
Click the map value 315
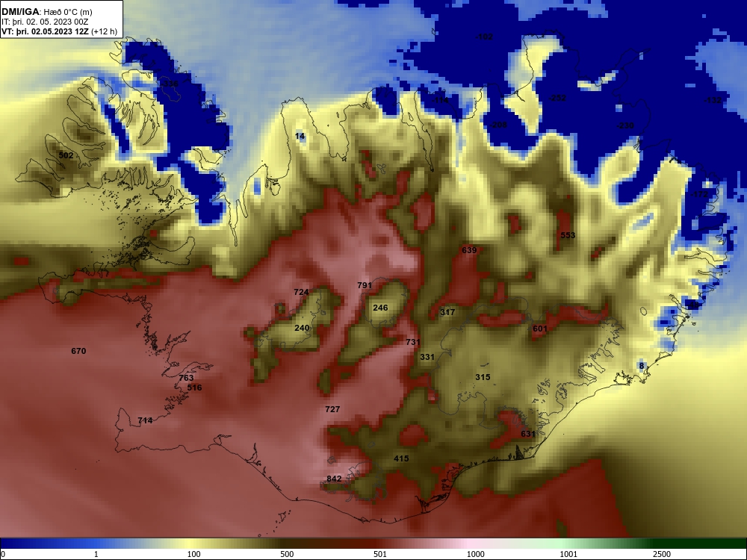click(x=483, y=377)
